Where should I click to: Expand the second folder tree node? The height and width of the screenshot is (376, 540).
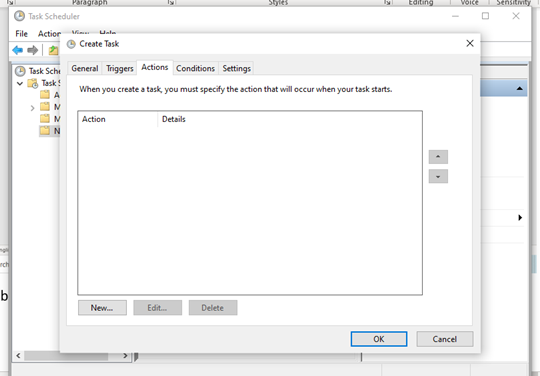click(32, 108)
